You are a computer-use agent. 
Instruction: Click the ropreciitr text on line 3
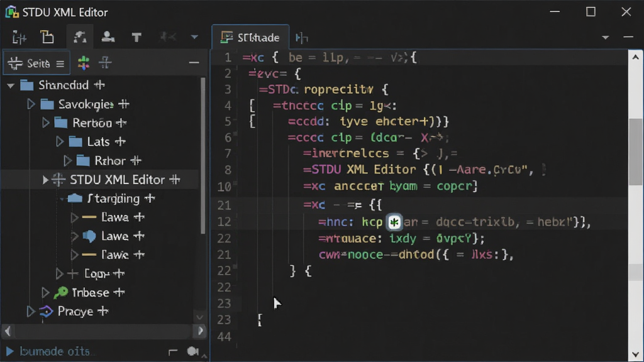(x=338, y=89)
